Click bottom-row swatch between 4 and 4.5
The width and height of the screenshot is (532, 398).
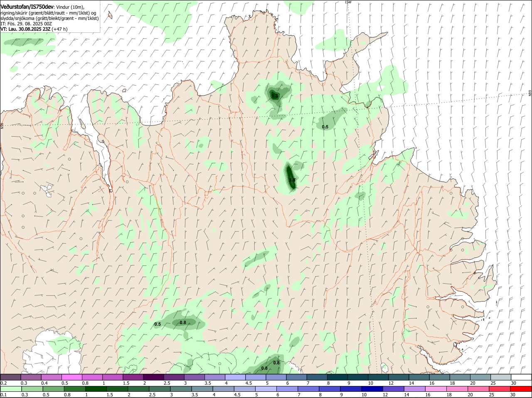pos(224,389)
